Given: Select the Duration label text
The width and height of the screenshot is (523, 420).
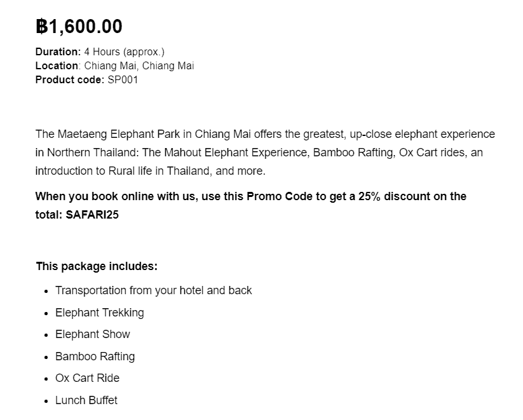Looking at the screenshot, I should coord(58,51).
